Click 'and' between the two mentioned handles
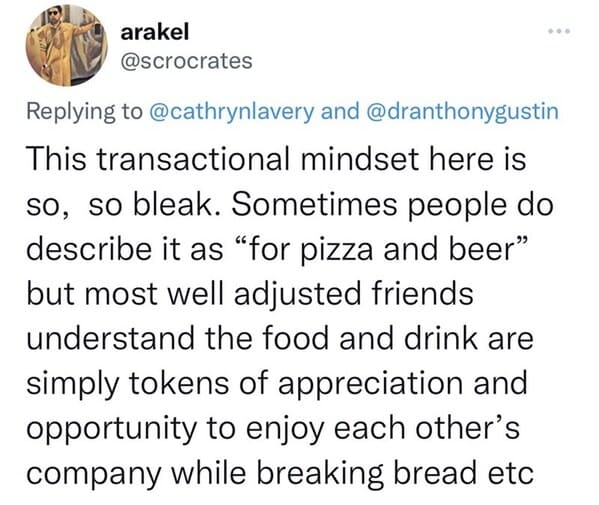The image size is (599, 505). click(340, 111)
